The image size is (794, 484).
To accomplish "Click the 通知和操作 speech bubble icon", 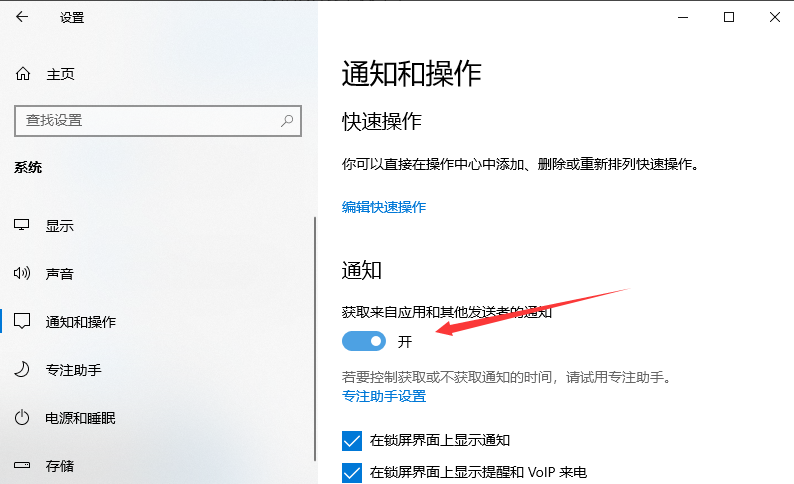I will pyautogui.click(x=22, y=322).
